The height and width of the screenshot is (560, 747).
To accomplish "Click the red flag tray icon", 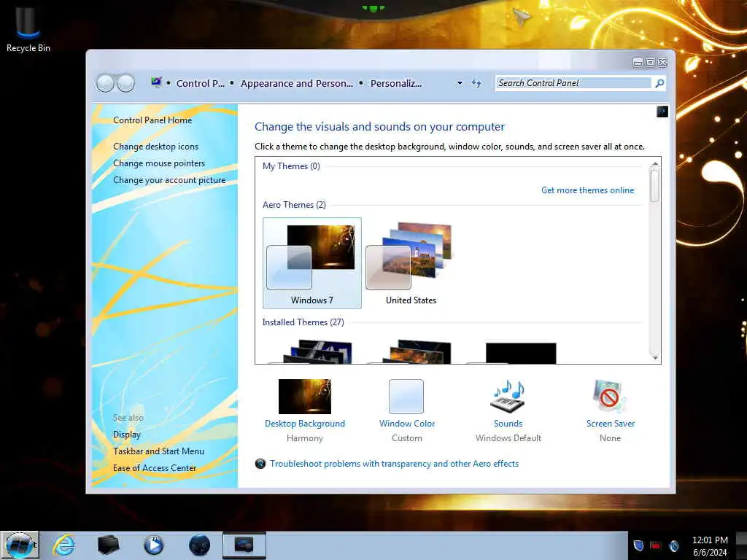I will click(656, 545).
